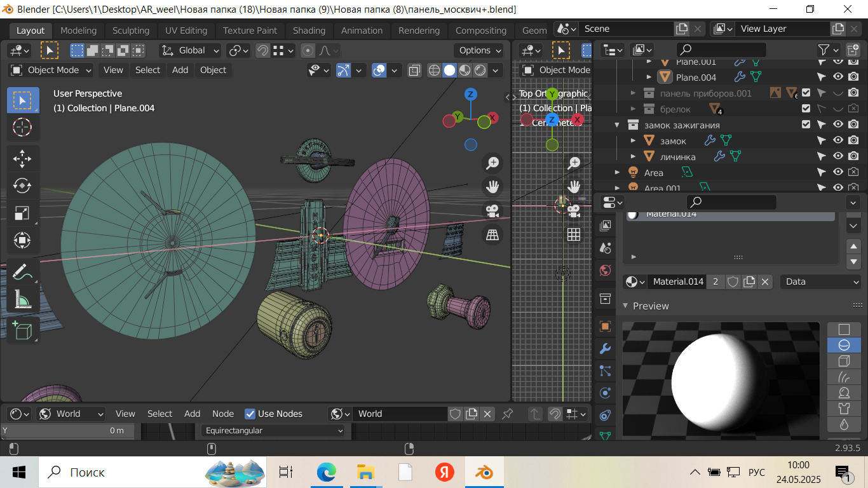Select the 3D Cursor tool
This screenshot has width=868, height=488.
tap(22, 127)
